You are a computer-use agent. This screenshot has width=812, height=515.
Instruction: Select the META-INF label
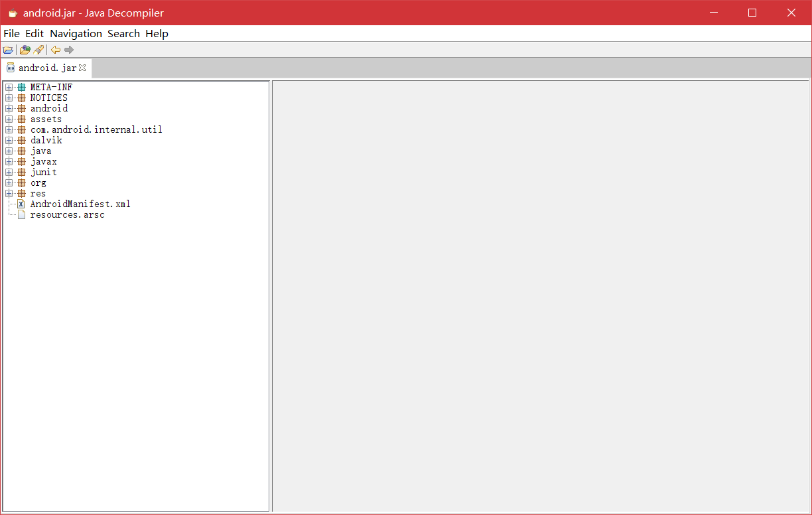(51, 87)
